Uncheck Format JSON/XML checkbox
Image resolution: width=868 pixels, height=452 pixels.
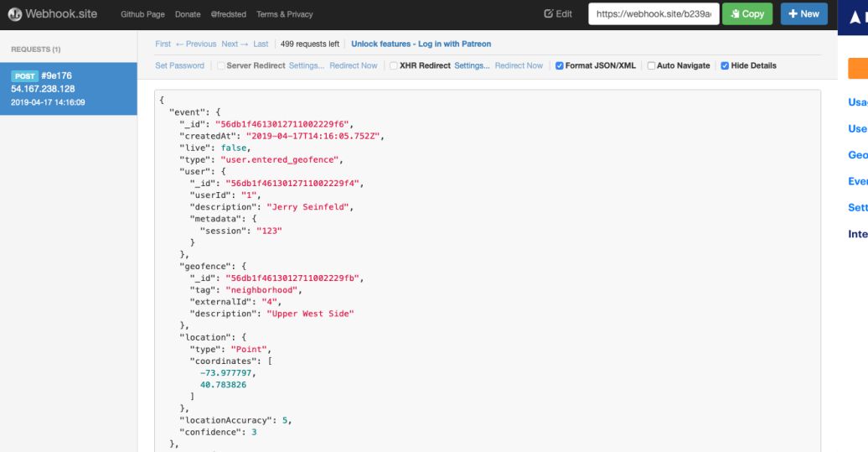pyautogui.click(x=560, y=65)
